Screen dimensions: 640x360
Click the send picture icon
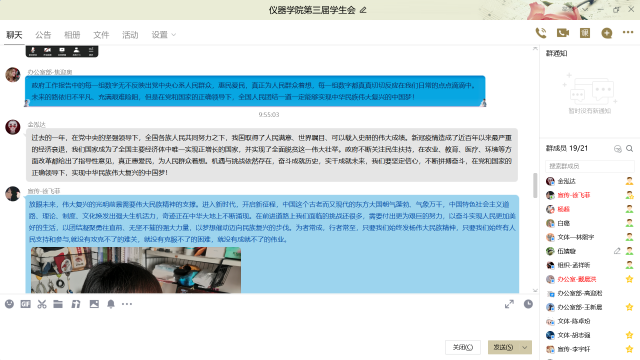94,304
